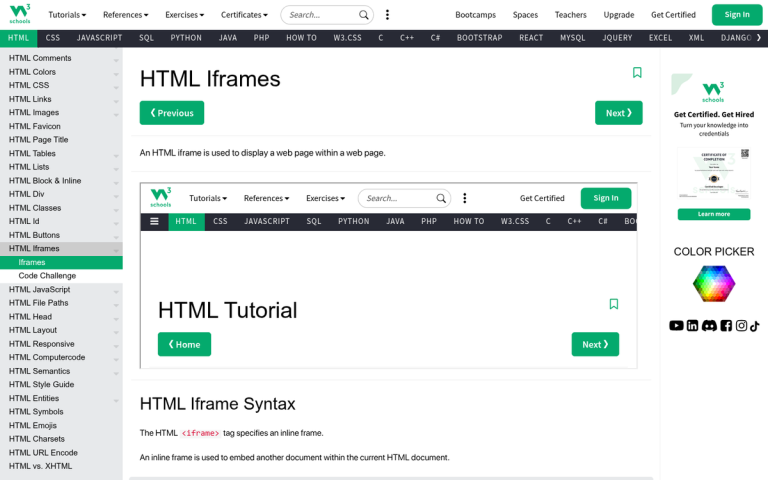Open the References dropdown in top bar

125,15
